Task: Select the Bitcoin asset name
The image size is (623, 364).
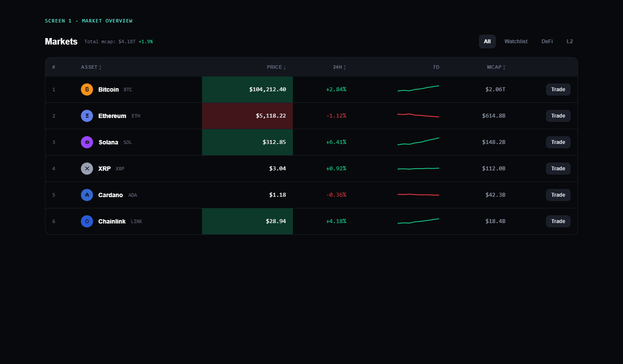Action: pos(109,89)
